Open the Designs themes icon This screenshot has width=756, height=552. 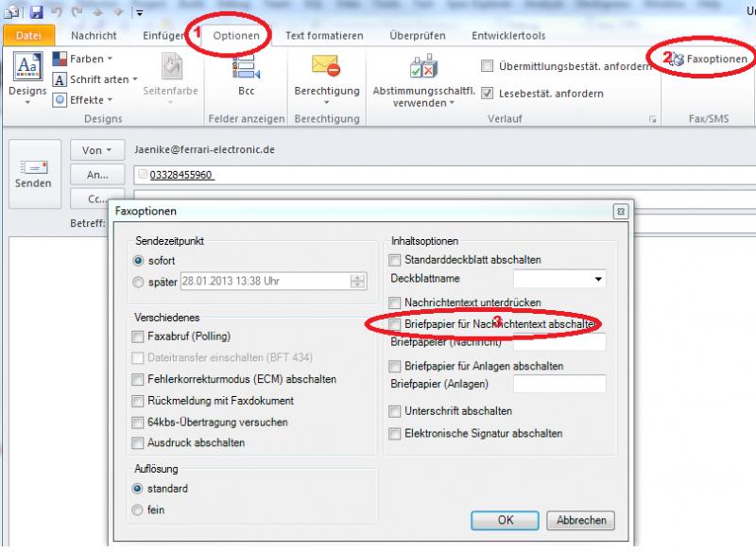26,68
